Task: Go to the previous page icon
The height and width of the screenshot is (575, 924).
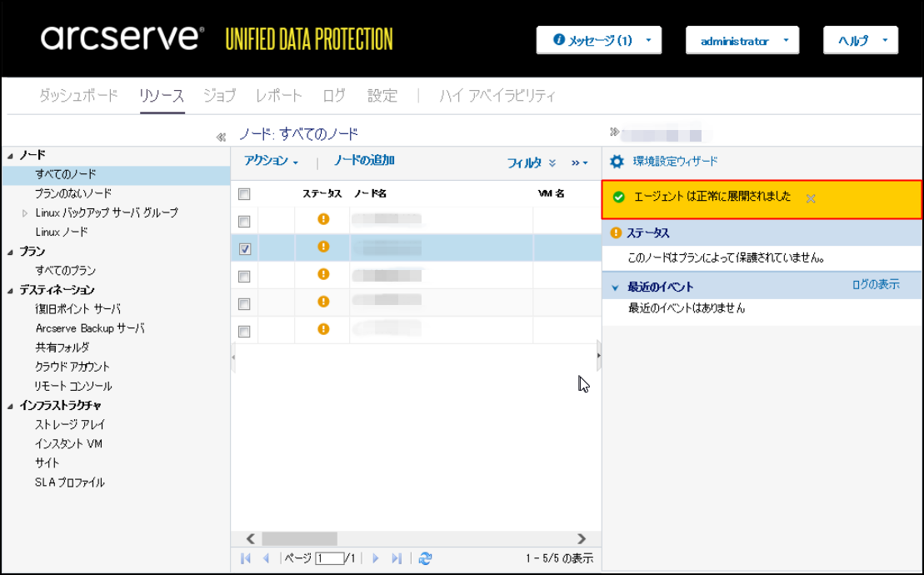Action: (266, 557)
